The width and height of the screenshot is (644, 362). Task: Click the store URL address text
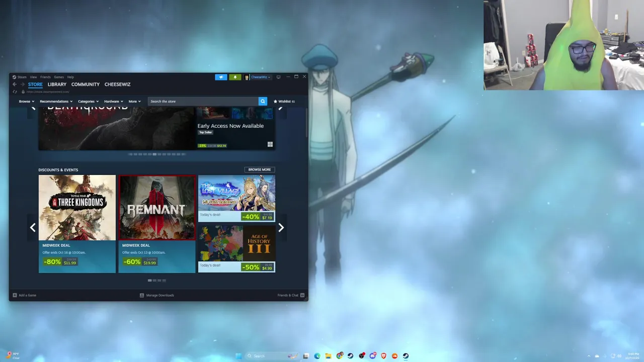[x=48, y=92]
